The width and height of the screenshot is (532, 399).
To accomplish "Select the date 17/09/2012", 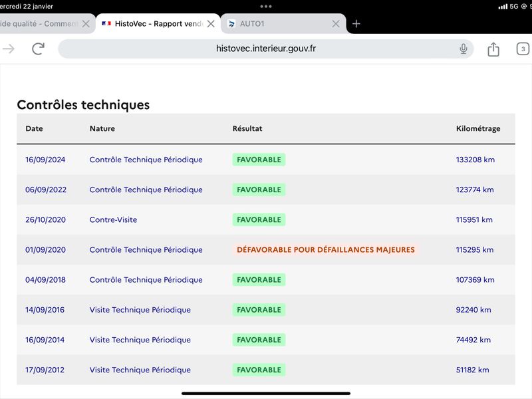I will [x=45, y=370].
